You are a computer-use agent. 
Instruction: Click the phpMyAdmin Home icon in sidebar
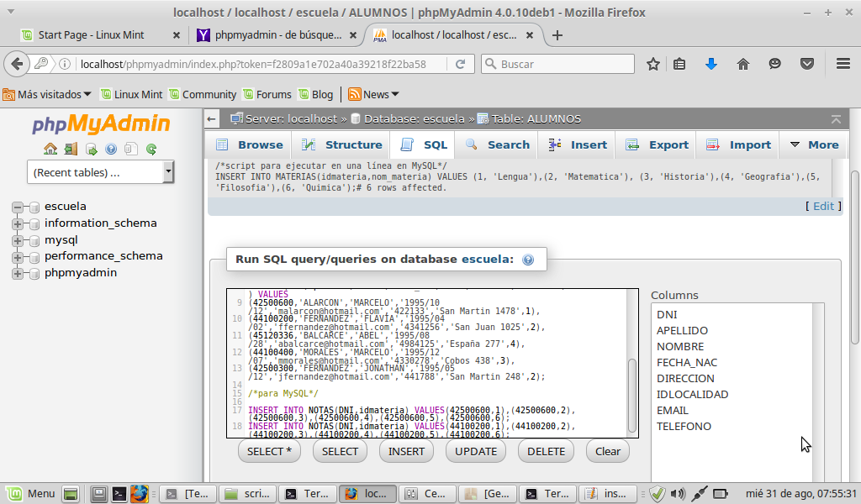tap(50, 150)
